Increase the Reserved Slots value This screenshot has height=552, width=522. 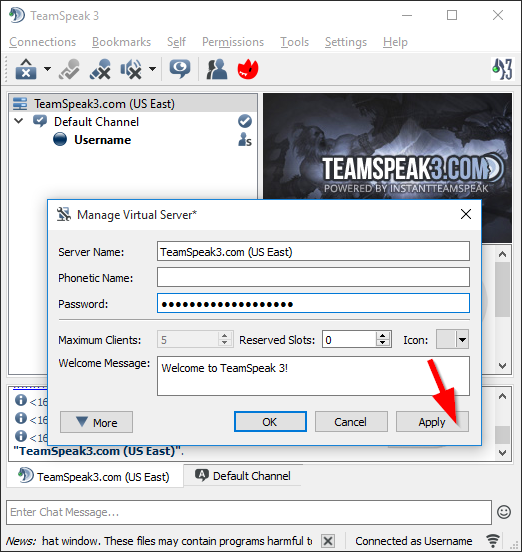(x=383, y=335)
